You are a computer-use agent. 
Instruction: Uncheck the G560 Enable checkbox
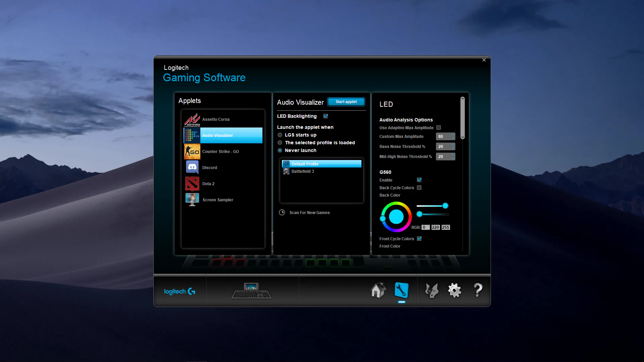[x=419, y=180]
